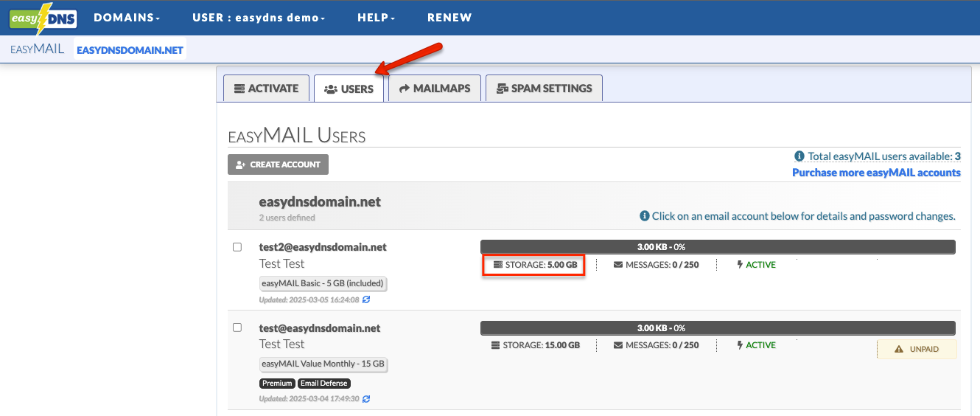Open the USER : easydns demo menu
Image resolution: width=980 pixels, height=416 pixels.
(259, 18)
